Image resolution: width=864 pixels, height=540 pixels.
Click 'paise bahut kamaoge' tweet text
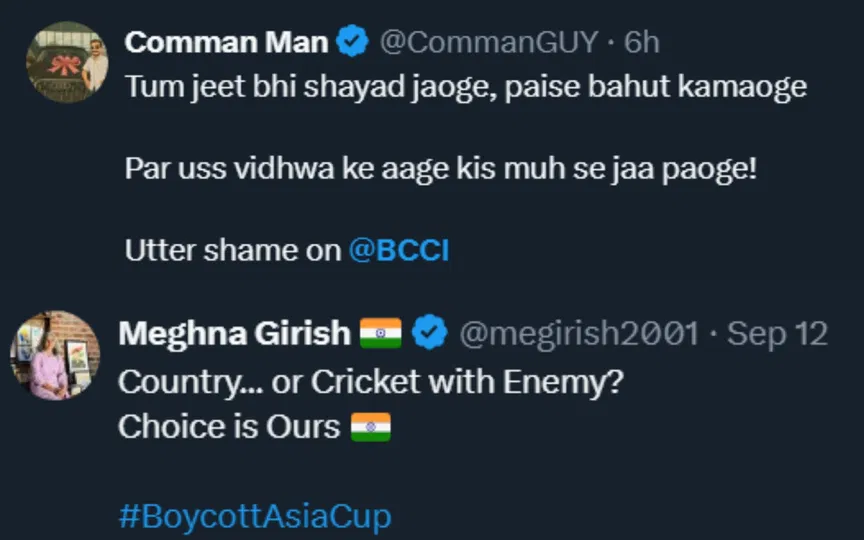tap(655, 87)
